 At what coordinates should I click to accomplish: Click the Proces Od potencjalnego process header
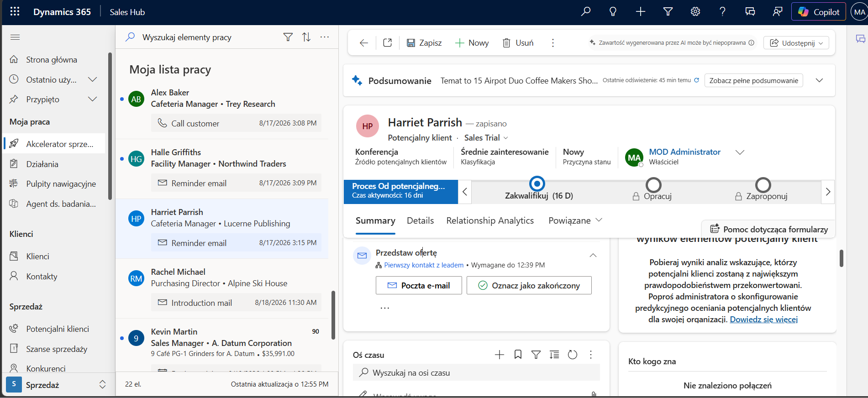[x=401, y=191]
